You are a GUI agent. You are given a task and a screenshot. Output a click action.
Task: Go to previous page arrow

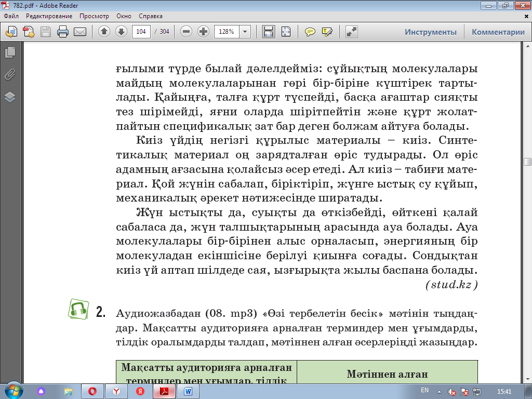[104, 32]
